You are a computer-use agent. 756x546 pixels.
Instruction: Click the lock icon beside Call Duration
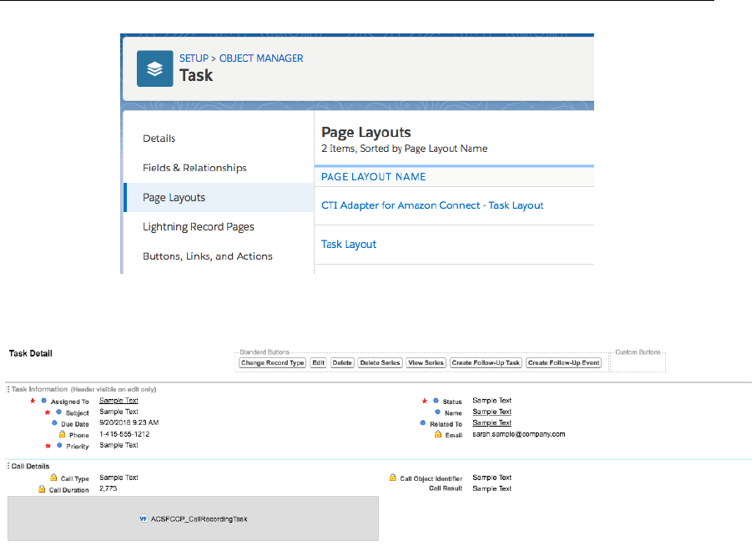pos(42,489)
